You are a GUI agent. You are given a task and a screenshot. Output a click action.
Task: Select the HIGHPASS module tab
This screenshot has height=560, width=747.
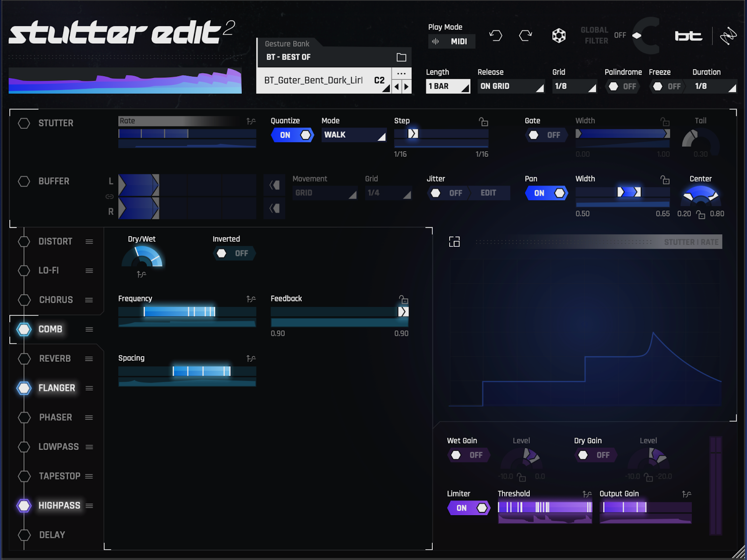click(x=59, y=506)
